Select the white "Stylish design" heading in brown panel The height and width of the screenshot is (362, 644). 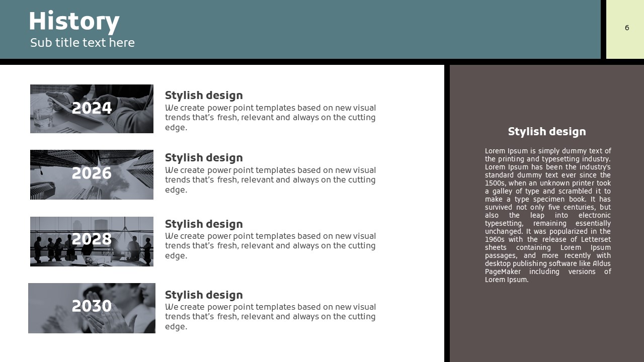point(547,131)
